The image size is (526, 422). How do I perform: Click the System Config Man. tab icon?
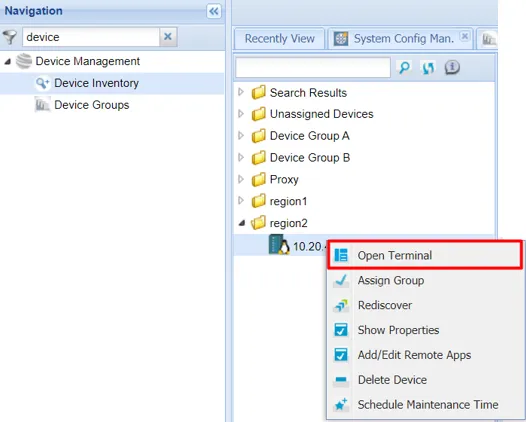(x=341, y=39)
